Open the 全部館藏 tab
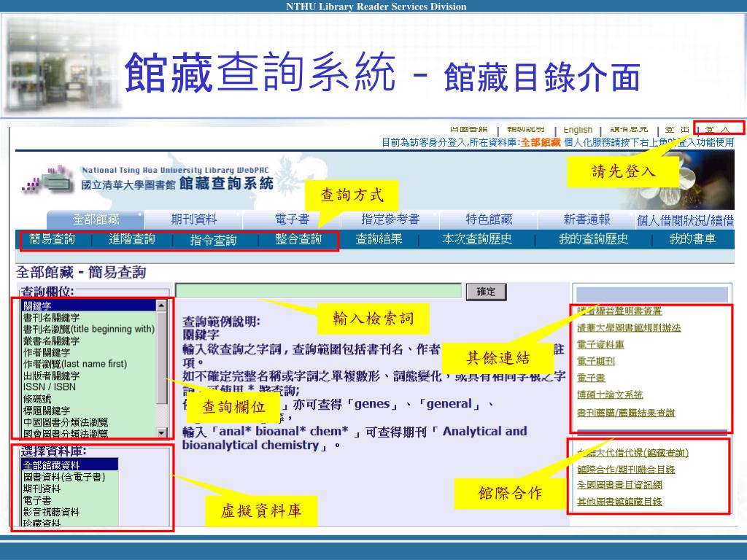The image size is (747, 560). point(96,219)
